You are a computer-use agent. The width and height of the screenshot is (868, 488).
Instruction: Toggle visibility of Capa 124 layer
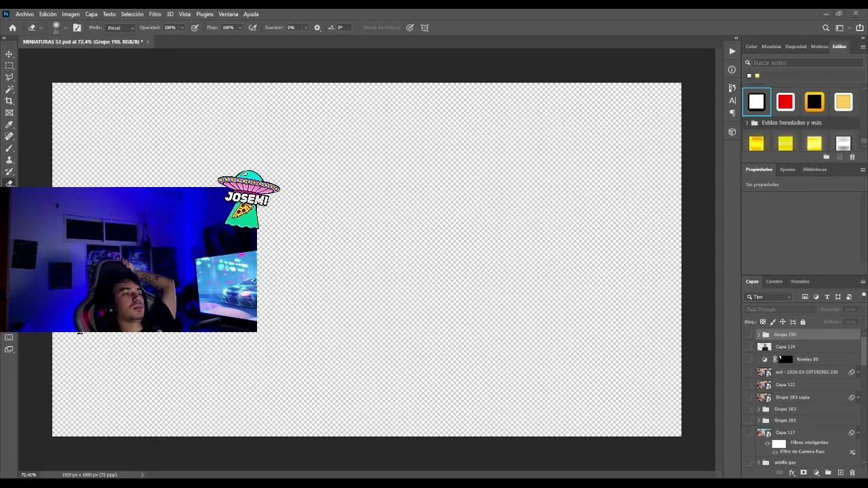[x=749, y=347]
